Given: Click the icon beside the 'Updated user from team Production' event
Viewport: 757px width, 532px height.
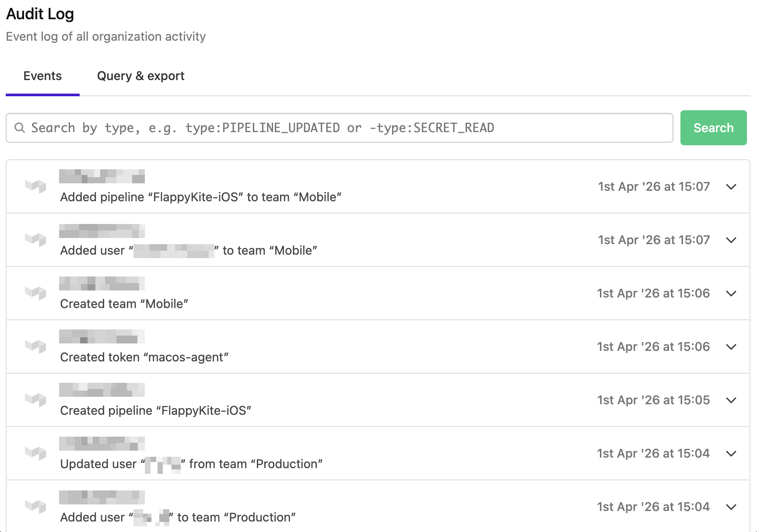Looking at the screenshot, I should coord(36,453).
